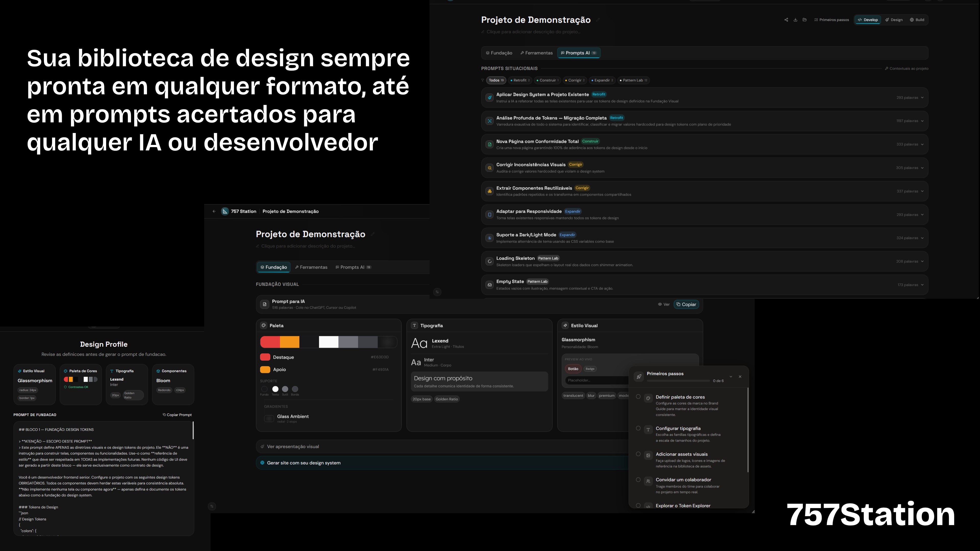The width and height of the screenshot is (980, 551).
Task: Click the palette icon beside Definir paleta de cores
Action: tap(648, 398)
